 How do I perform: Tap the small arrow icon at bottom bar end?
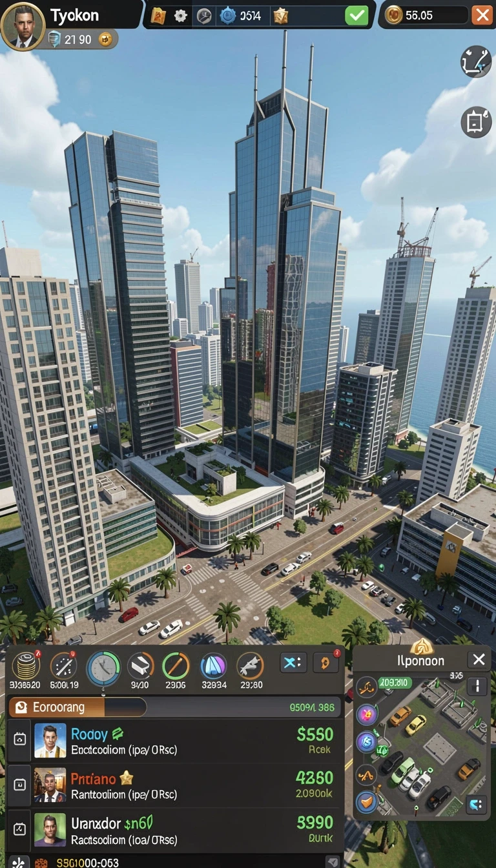(x=332, y=862)
